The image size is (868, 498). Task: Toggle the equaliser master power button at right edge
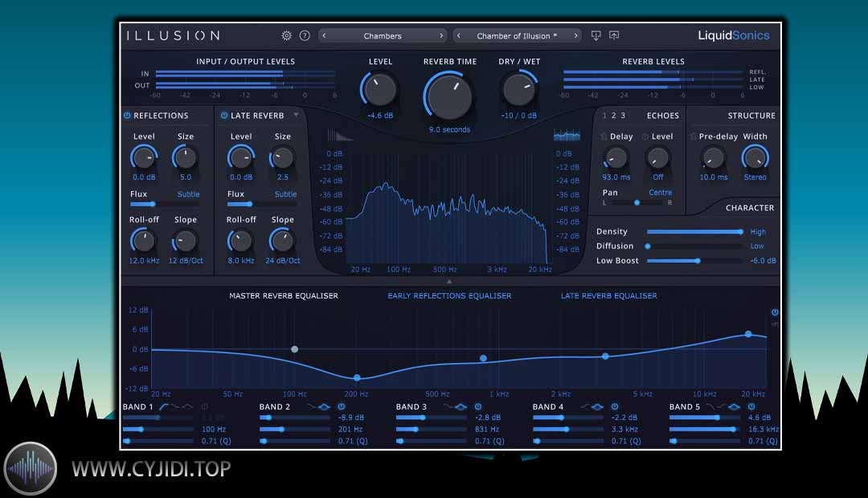[775, 312]
